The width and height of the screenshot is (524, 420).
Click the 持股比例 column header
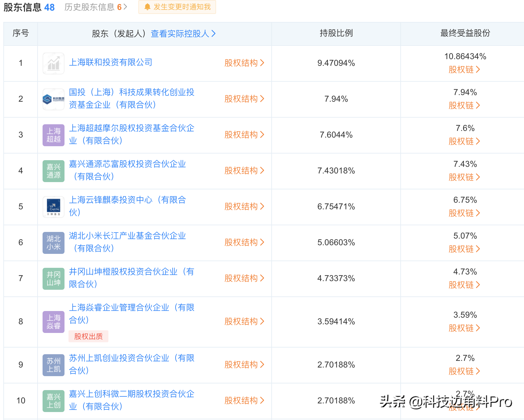pos(336,33)
